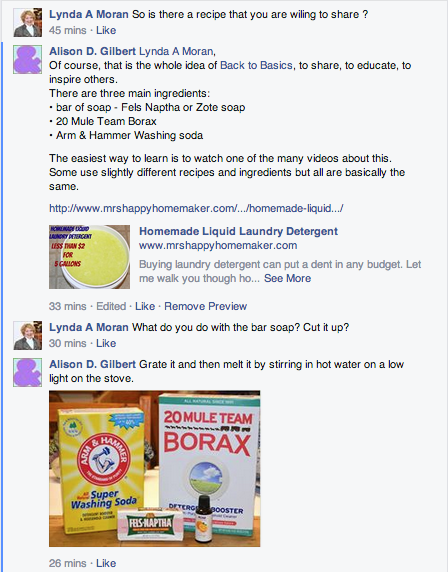This screenshot has width=448, height=572.
Task: Like the 30 mins bar soap comment
Action: [x=106, y=343]
